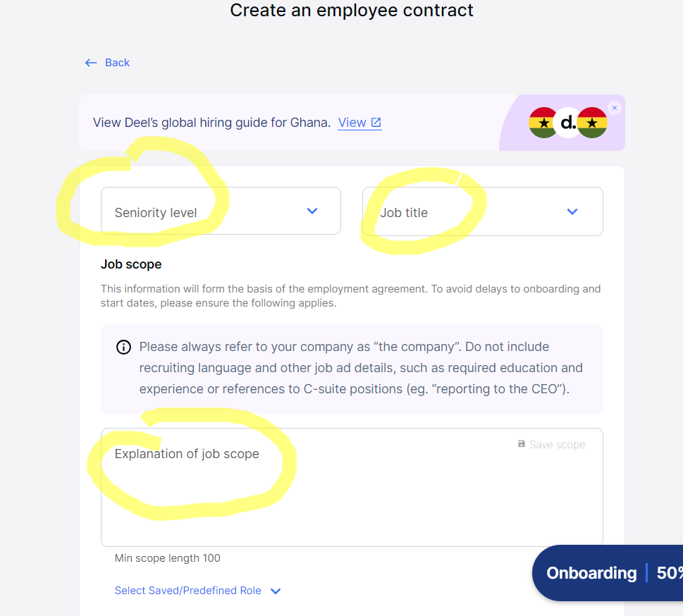Click the external link icon beside View

[x=376, y=123]
